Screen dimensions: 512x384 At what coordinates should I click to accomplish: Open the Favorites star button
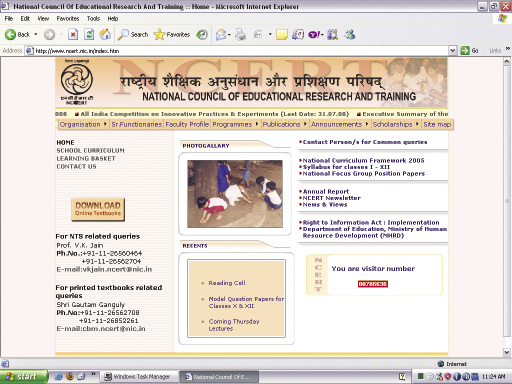click(172, 34)
